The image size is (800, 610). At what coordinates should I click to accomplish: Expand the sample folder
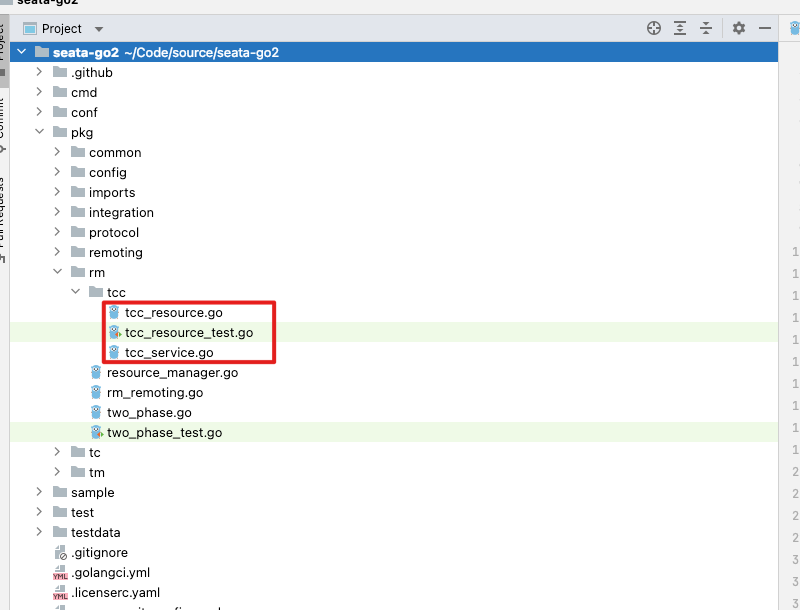pyautogui.click(x=39, y=492)
